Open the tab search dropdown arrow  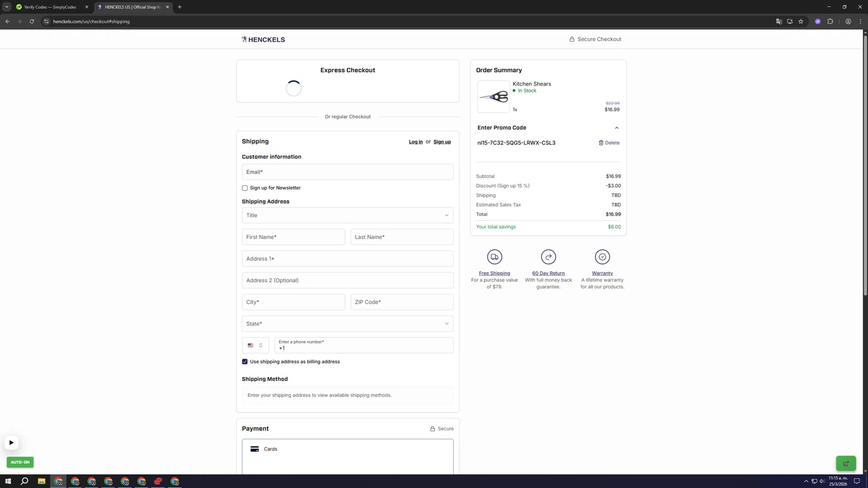(7, 7)
